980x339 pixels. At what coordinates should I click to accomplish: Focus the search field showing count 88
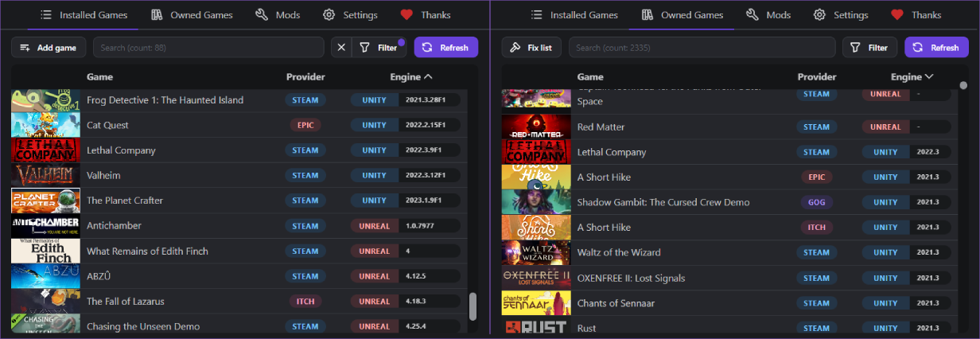coord(209,48)
